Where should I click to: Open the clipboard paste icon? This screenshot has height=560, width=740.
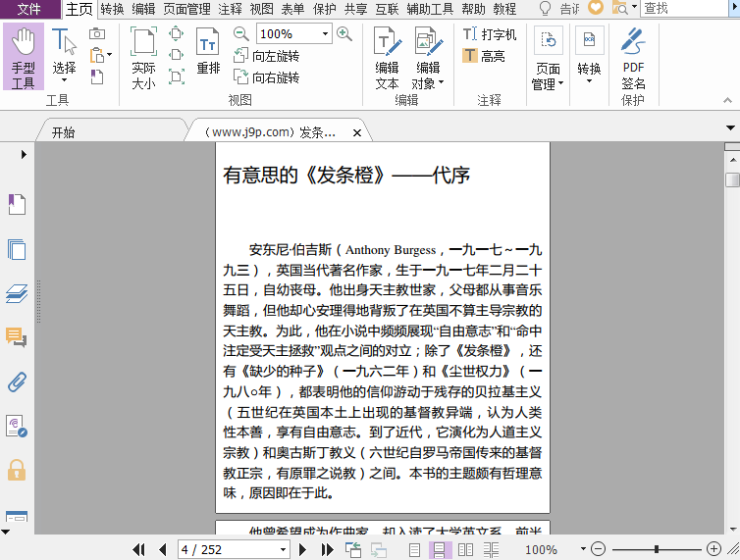(97, 55)
